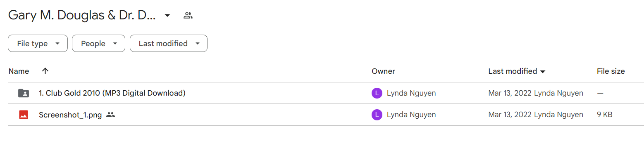Open the 1. Club Gold 2010 folder
Image resolution: width=644 pixels, height=155 pixels.
[x=112, y=93]
